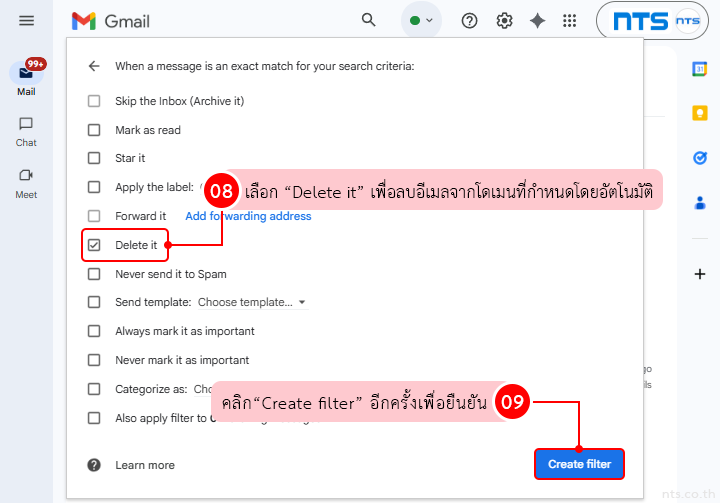The image size is (720, 503).
Task: Check Never mark it as important
Action: pos(94,360)
